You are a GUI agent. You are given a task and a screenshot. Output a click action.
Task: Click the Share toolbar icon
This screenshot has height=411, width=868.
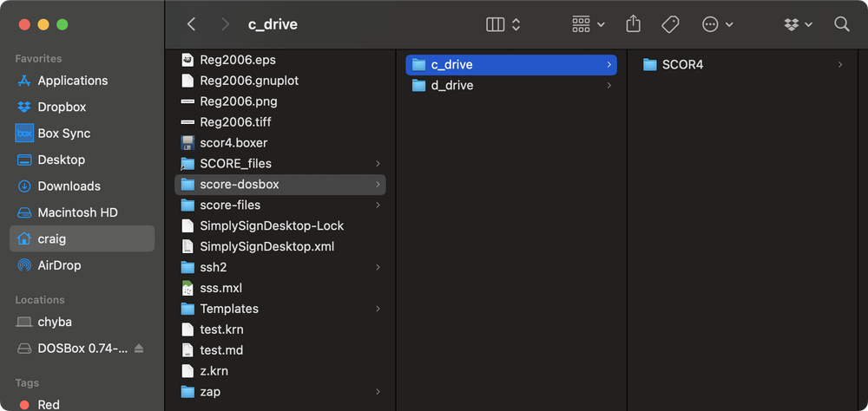point(634,24)
